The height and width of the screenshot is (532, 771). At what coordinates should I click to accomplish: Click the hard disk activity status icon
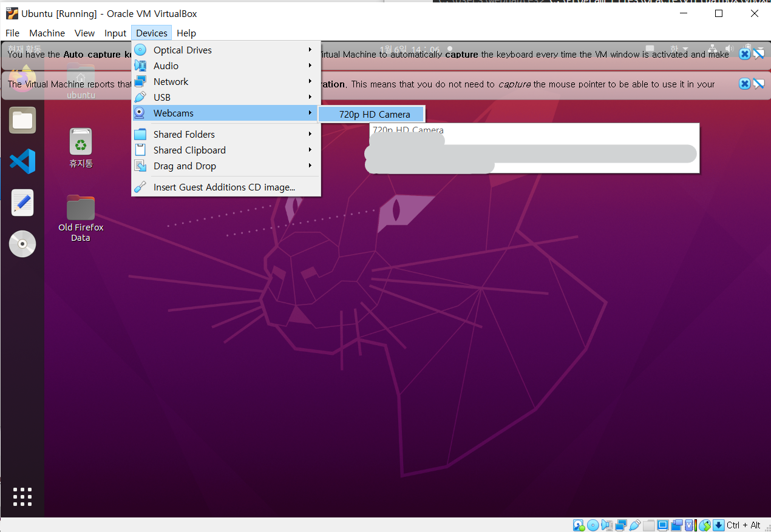point(579,525)
